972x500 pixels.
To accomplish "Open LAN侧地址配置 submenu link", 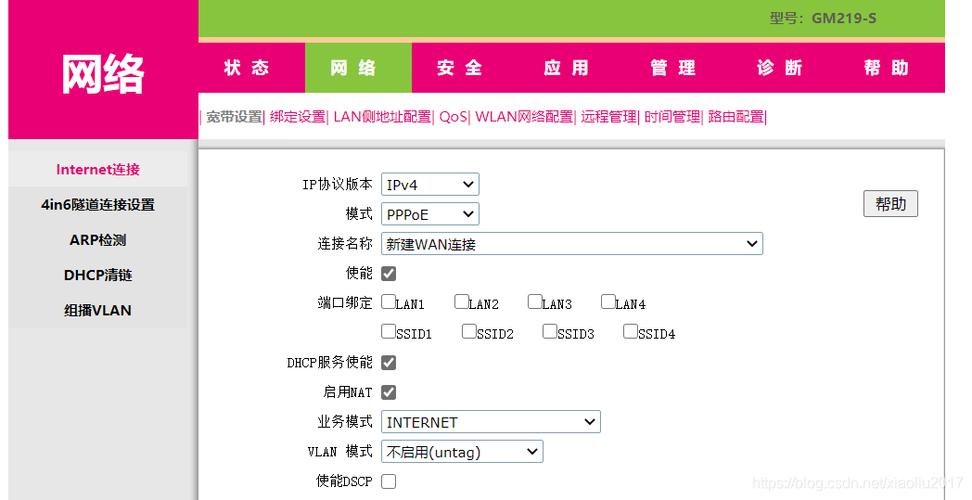I will pos(382,116).
